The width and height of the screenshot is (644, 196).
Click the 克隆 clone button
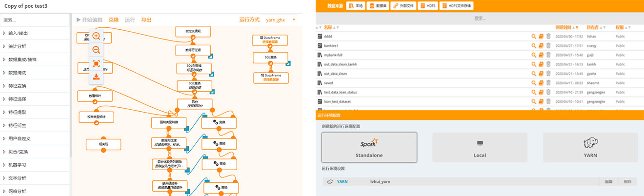point(113,20)
